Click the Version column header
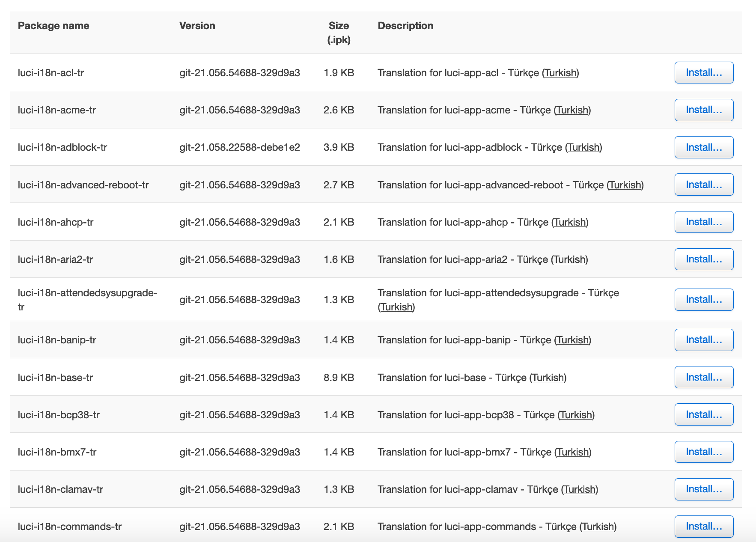Viewport: 756px width, 542px height. (197, 26)
